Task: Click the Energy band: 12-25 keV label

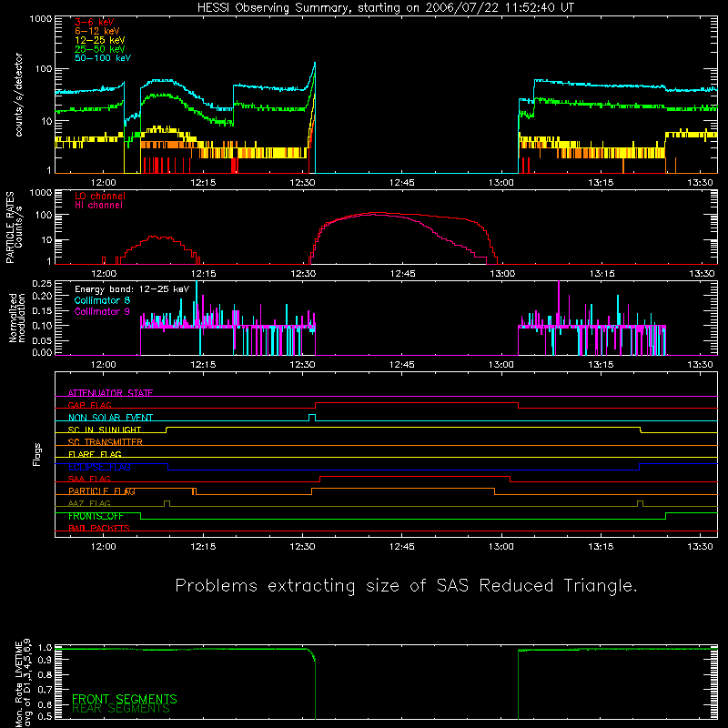Action: (132, 289)
